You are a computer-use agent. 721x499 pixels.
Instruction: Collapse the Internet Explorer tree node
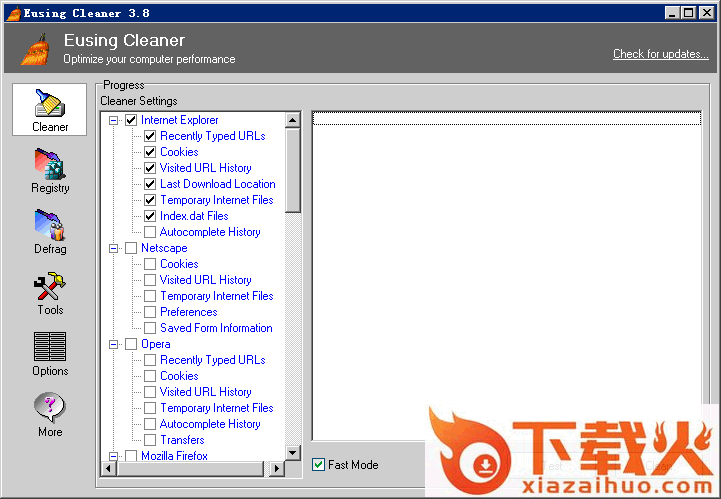coord(114,120)
